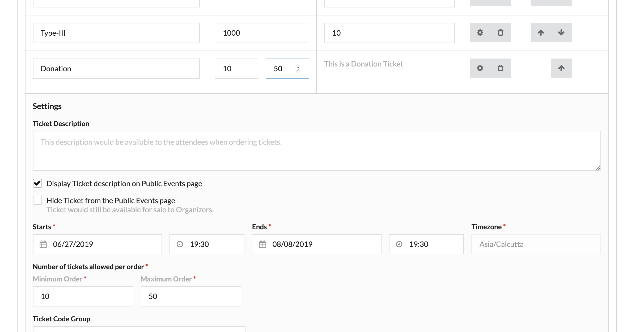The height and width of the screenshot is (332, 644).
Task: Open the Ends time 19:30 picker
Action: 426,244
